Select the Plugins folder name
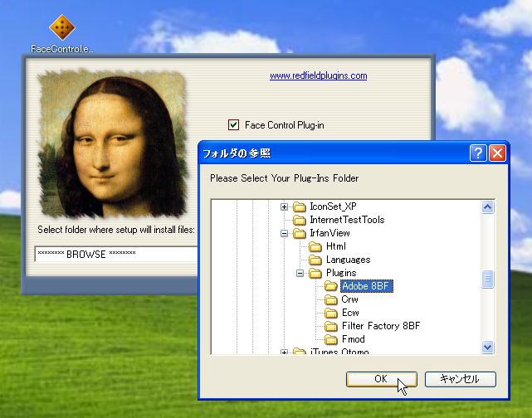The image size is (532, 418). tap(341, 273)
